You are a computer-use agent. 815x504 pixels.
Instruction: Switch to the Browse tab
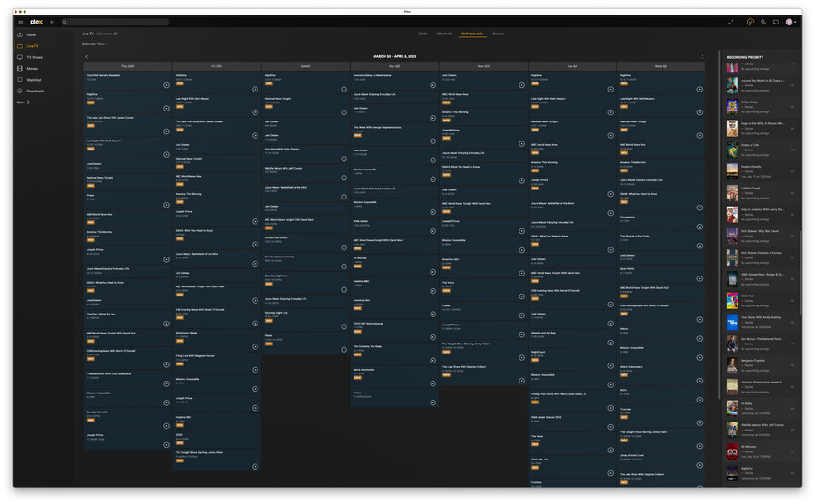click(x=498, y=34)
